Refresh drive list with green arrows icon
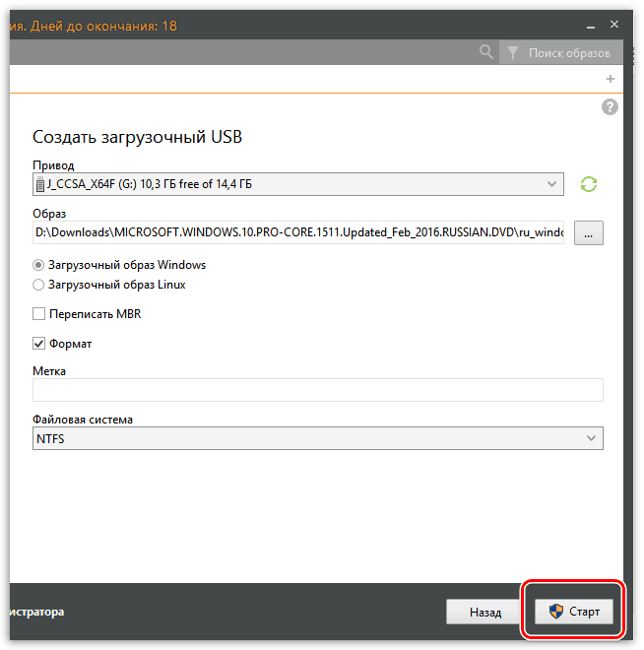 [589, 184]
